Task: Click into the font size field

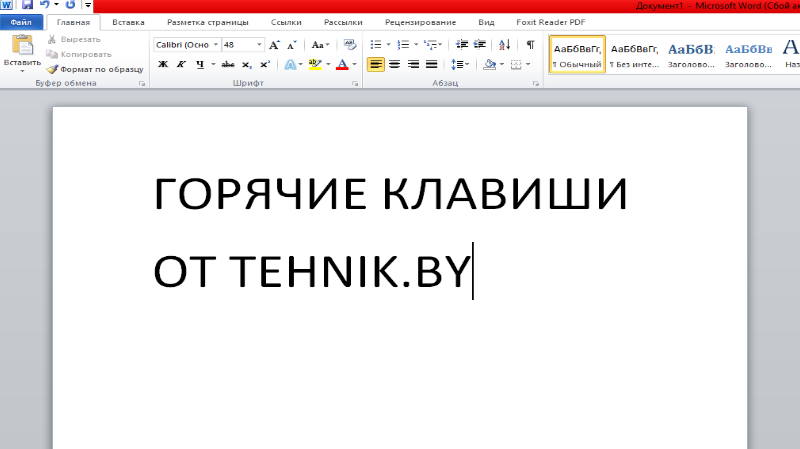Action: click(238, 45)
